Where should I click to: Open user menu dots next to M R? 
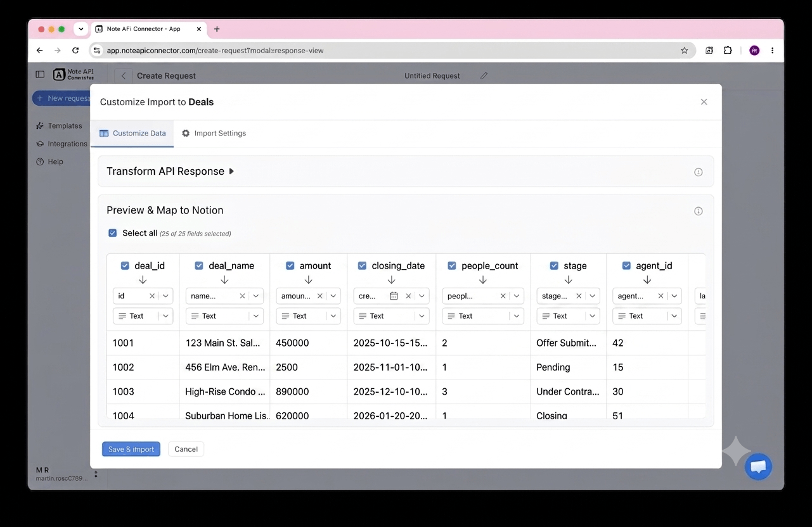96,474
